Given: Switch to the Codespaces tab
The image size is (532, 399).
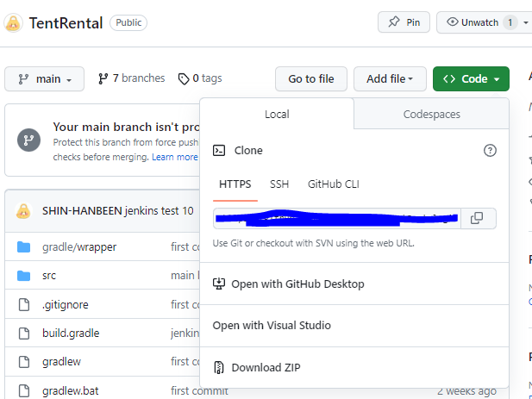Looking at the screenshot, I should [x=432, y=115].
